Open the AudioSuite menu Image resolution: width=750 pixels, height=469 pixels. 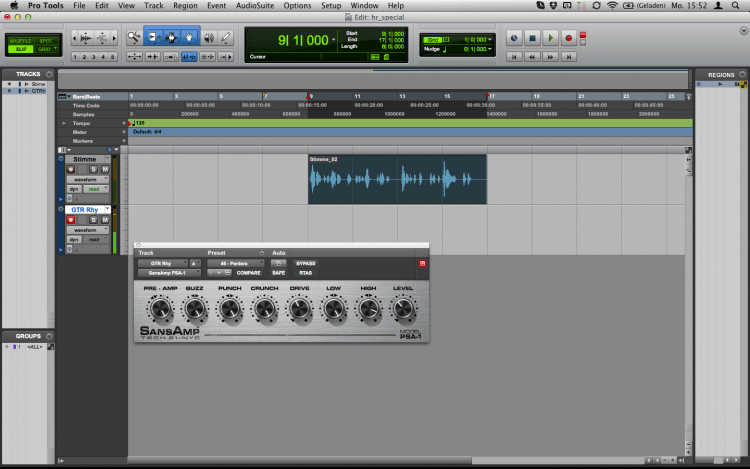coord(254,6)
